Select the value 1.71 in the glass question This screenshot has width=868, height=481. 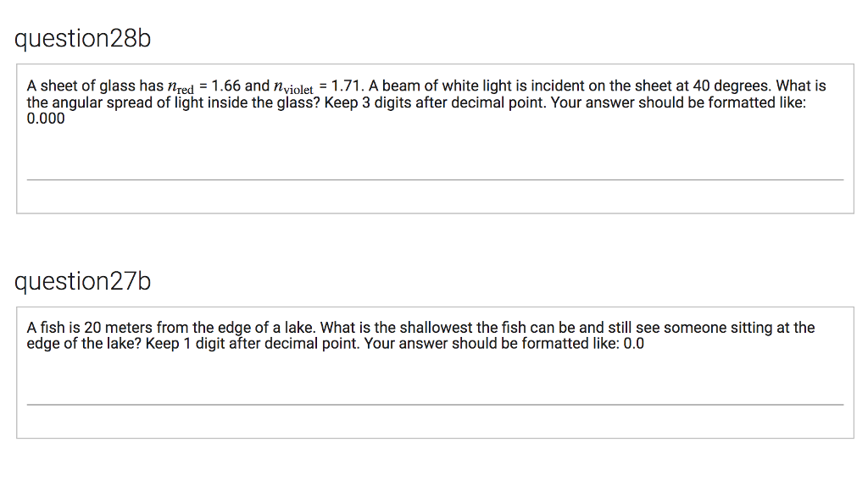click(x=348, y=86)
